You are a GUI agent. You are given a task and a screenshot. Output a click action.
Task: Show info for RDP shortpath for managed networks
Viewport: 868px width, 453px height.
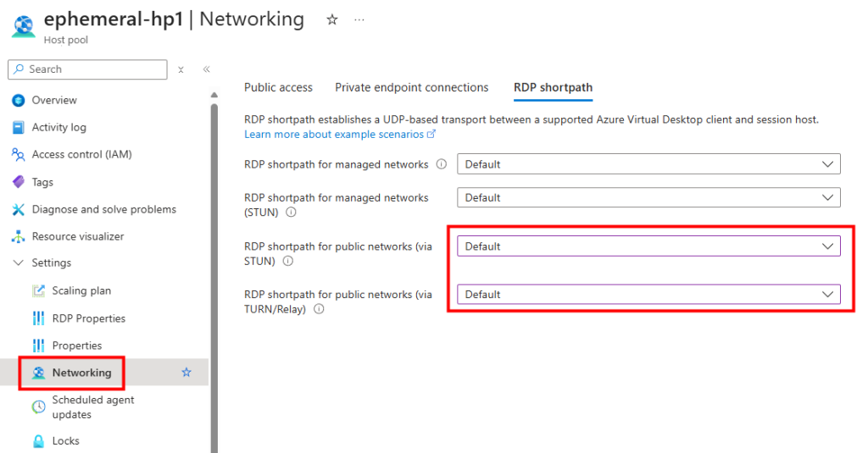click(441, 164)
